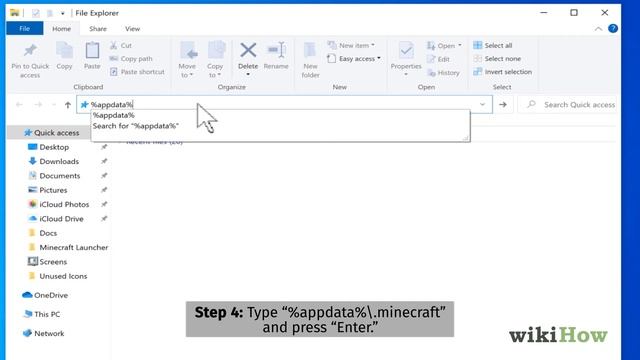Screen dimensions: 640x360
Task: Select This PC in navigation pane
Action: click(41, 314)
